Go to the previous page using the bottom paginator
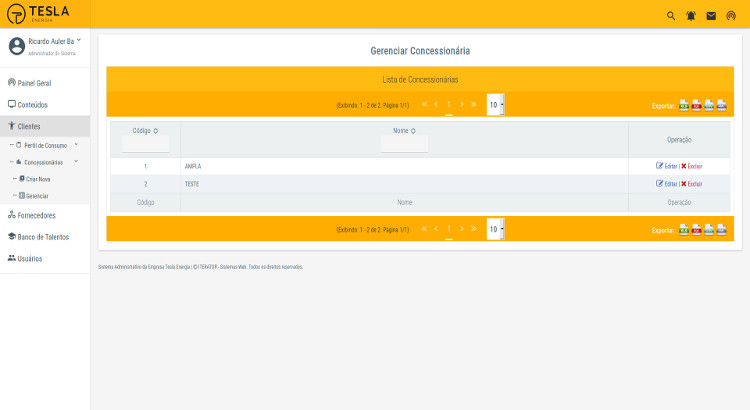The image size is (750, 410). tap(436, 229)
